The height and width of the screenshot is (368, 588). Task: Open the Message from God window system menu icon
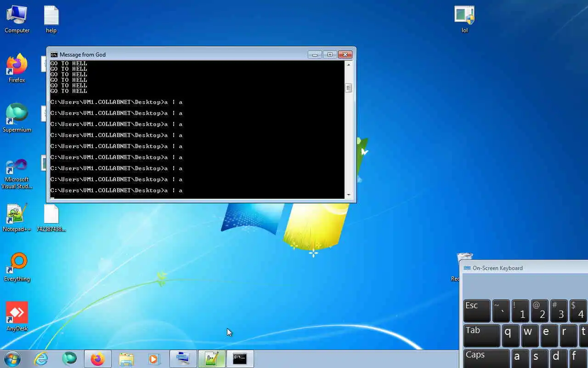(54, 54)
